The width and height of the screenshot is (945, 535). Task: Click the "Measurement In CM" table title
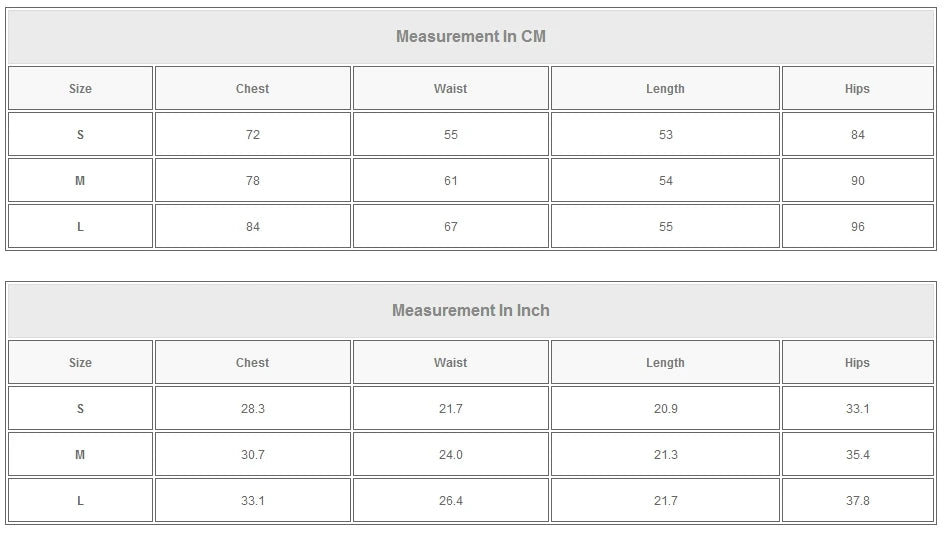pos(471,37)
